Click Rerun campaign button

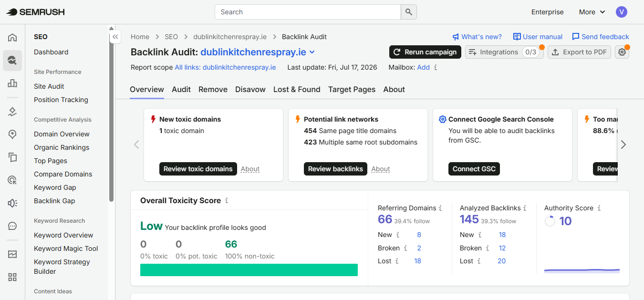pos(425,52)
